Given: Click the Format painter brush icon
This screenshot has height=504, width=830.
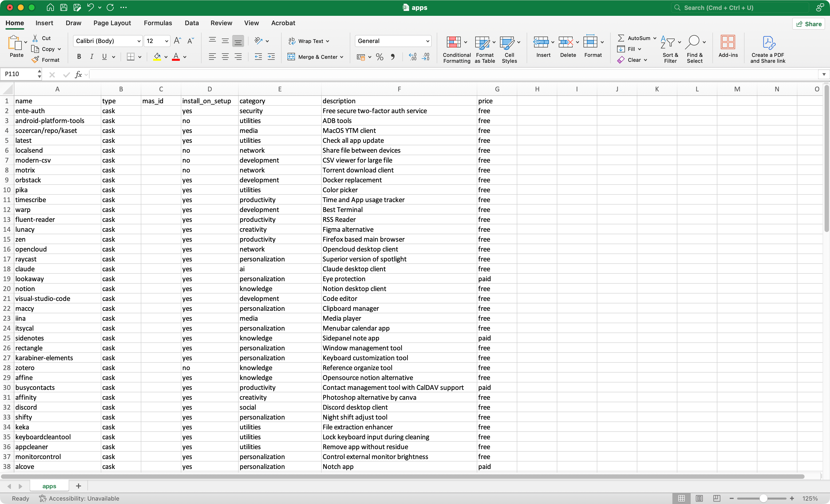Looking at the screenshot, I should coord(35,60).
